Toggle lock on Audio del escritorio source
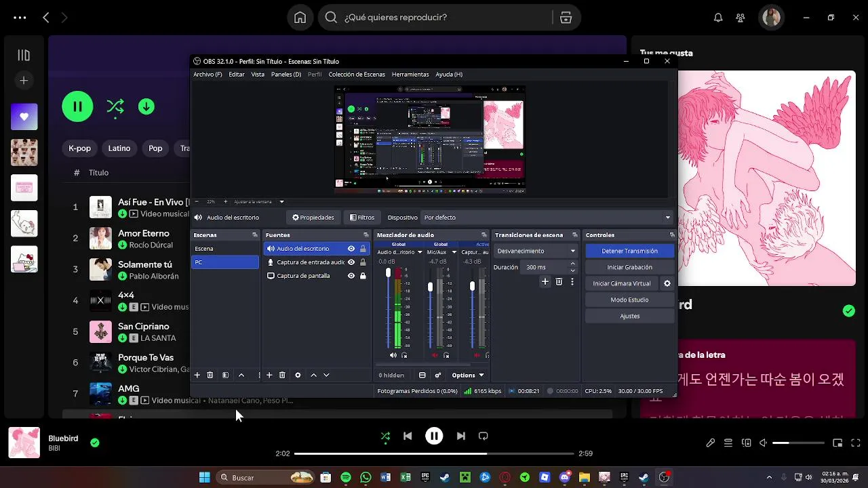Image resolution: width=868 pixels, height=488 pixels. click(x=363, y=249)
